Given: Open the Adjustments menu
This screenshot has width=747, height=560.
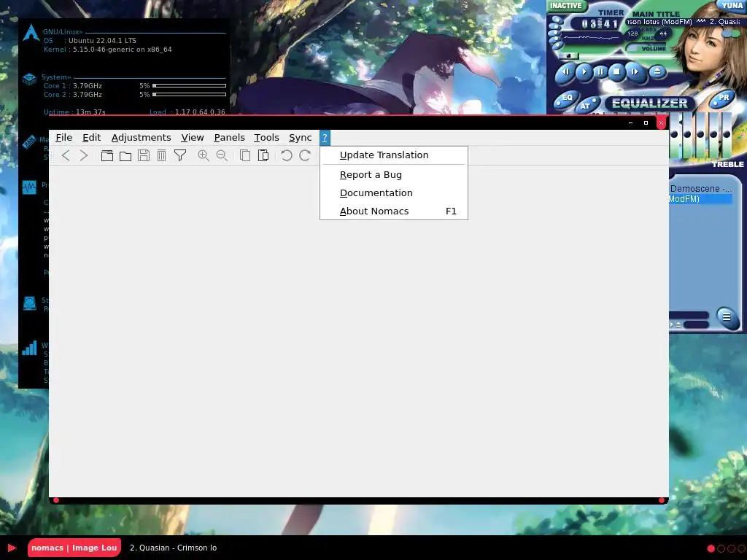Looking at the screenshot, I should pyautogui.click(x=141, y=138).
